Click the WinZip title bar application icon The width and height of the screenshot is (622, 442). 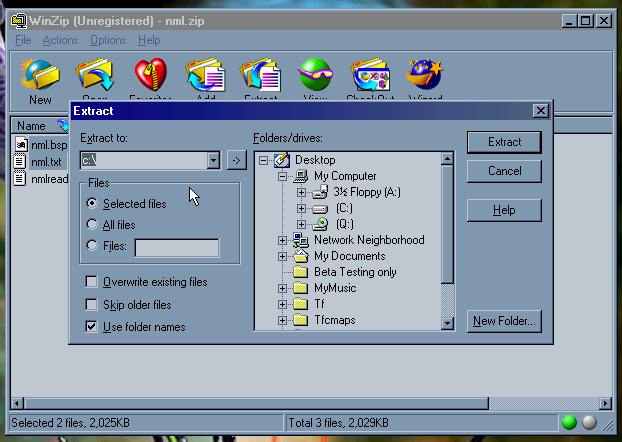(19, 21)
